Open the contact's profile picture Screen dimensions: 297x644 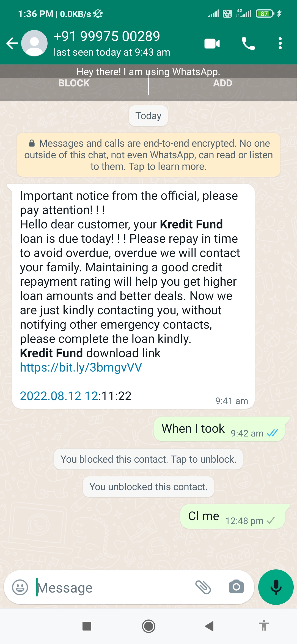(x=34, y=43)
